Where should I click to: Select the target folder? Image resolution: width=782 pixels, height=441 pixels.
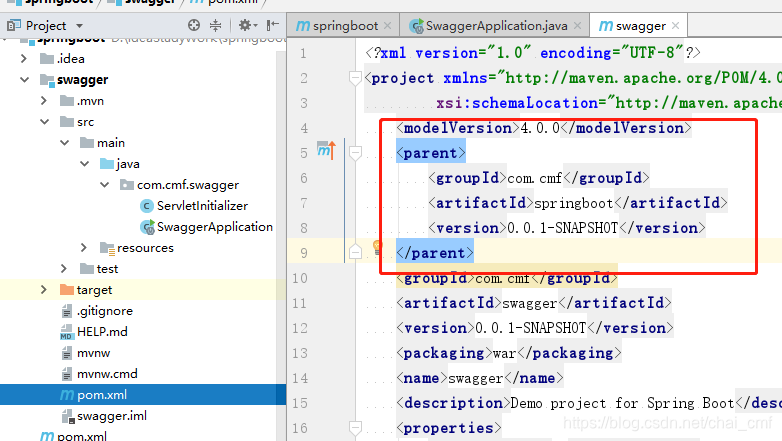click(x=86, y=289)
